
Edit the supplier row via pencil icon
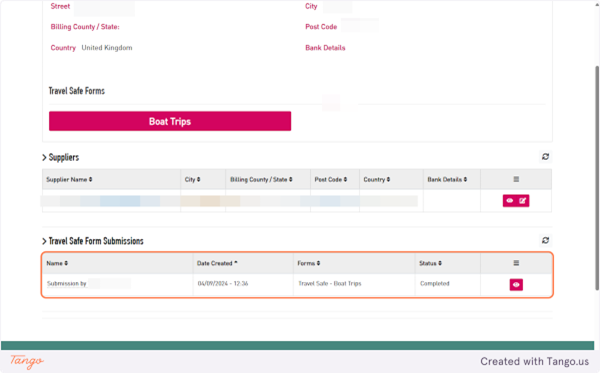tap(523, 200)
